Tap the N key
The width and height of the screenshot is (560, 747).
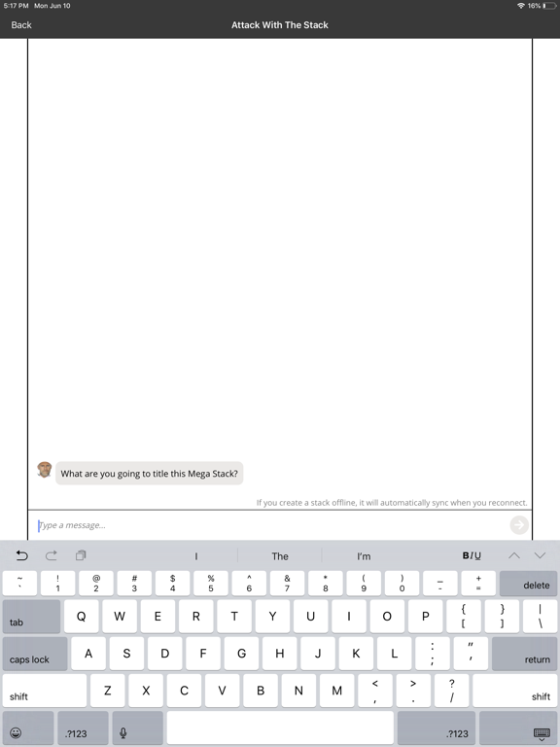coord(298,691)
